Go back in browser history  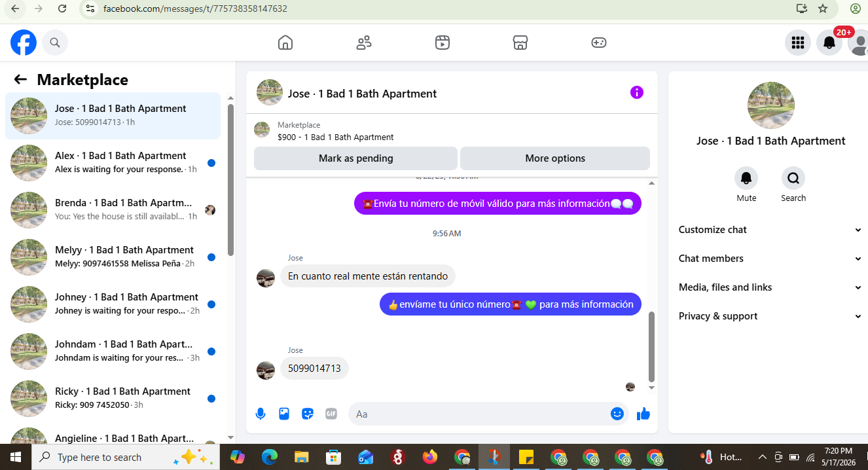tap(15, 9)
